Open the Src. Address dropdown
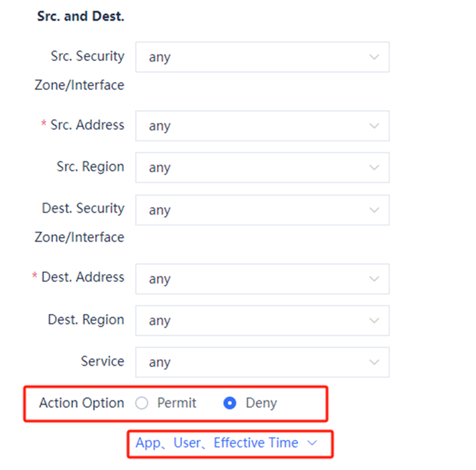476x470 pixels. [x=262, y=126]
